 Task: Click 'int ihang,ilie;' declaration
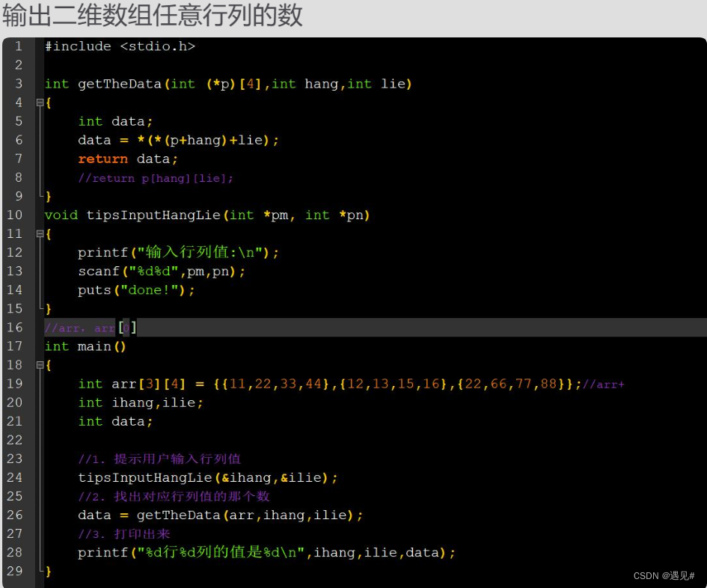pyautogui.click(x=141, y=402)
